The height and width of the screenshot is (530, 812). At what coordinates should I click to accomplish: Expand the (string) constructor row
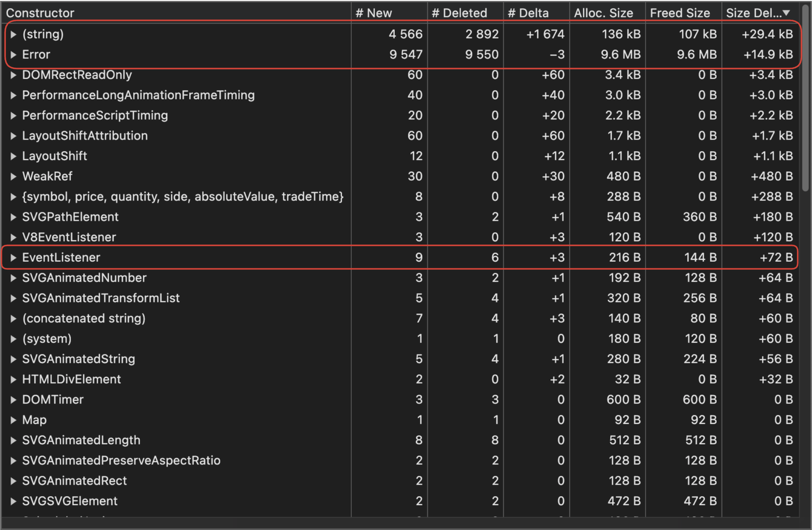(13, 34)
